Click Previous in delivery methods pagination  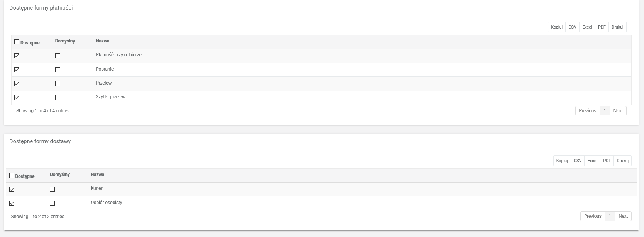click(593, 216)
